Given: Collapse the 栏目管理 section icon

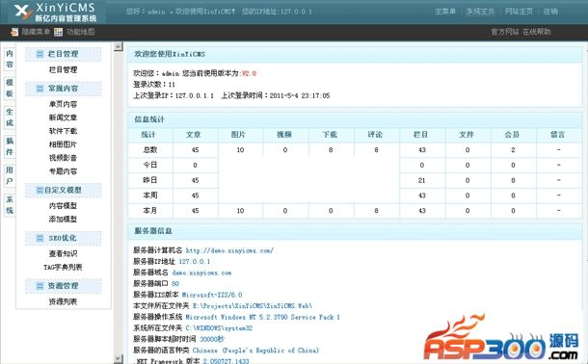Looking at the screenshot, I should click(40, 54).
